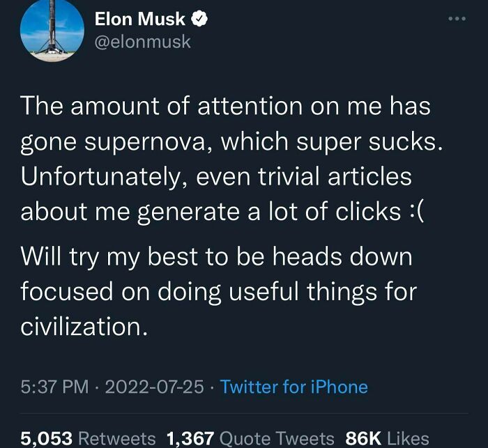Screen dimensions: 488x448
Task: Click the word "civilization." in the tweet
Action: coord(84,326)
